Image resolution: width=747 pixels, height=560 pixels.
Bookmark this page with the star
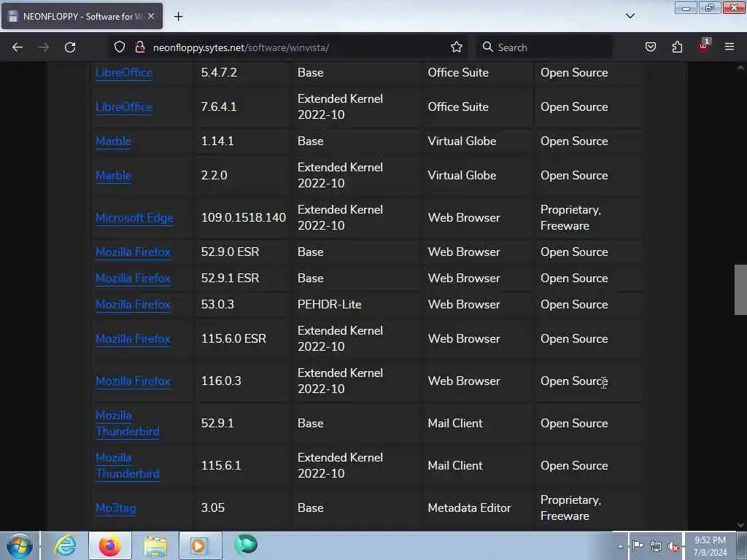pyautogui.click(x=457, y=47)
